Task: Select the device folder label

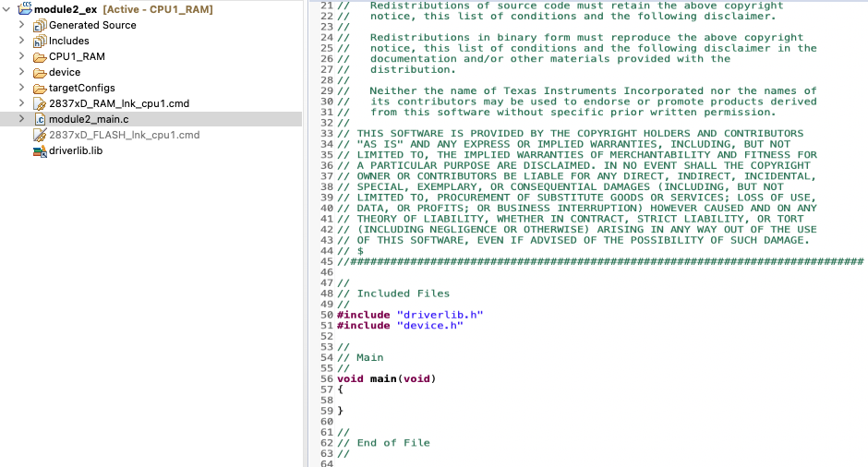Action: (x=65, y=72)
